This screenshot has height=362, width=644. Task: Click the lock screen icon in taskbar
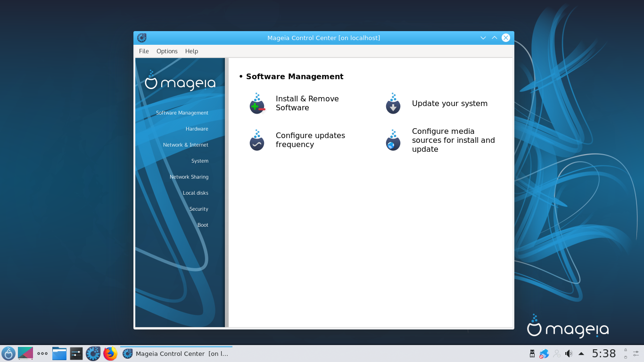pos(626,350)
